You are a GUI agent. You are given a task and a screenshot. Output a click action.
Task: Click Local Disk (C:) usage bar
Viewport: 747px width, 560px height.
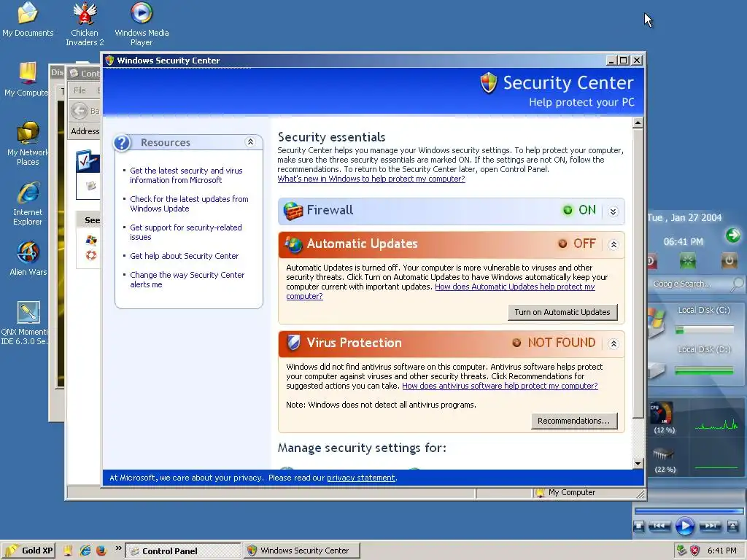[x=705, y=330]
